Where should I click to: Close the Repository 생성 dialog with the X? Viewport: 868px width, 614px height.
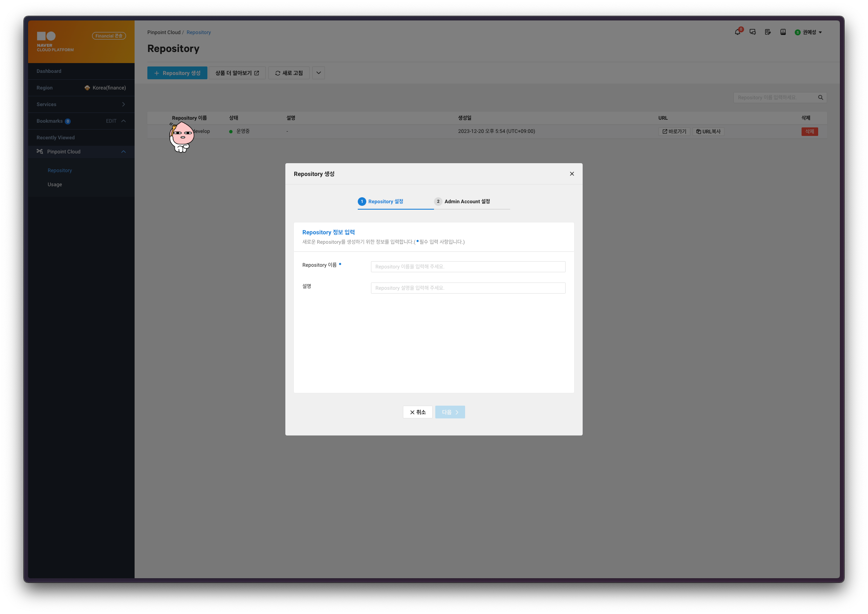[572, 174]
